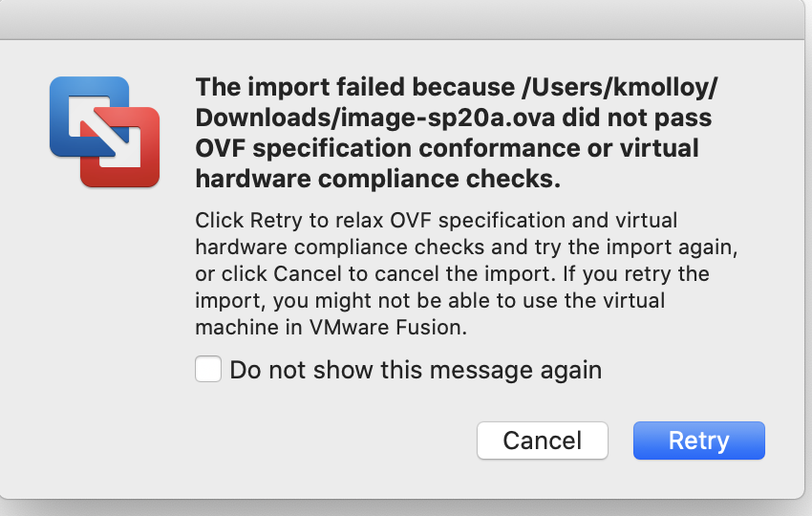Click the "Do not show this message again" label
The height and width of the screenshot is (516, 812).
[x=416, y=370]
